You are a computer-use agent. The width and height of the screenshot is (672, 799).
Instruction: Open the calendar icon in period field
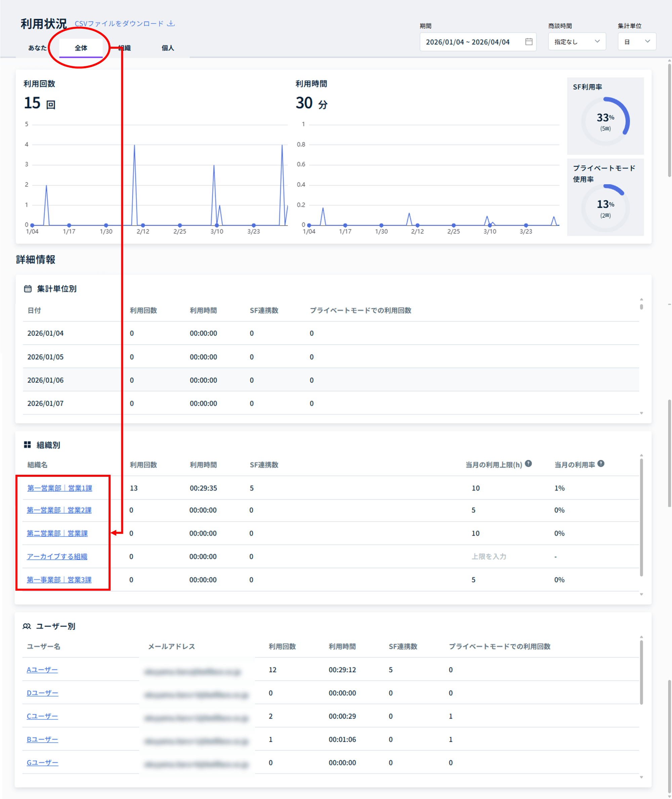529,42
